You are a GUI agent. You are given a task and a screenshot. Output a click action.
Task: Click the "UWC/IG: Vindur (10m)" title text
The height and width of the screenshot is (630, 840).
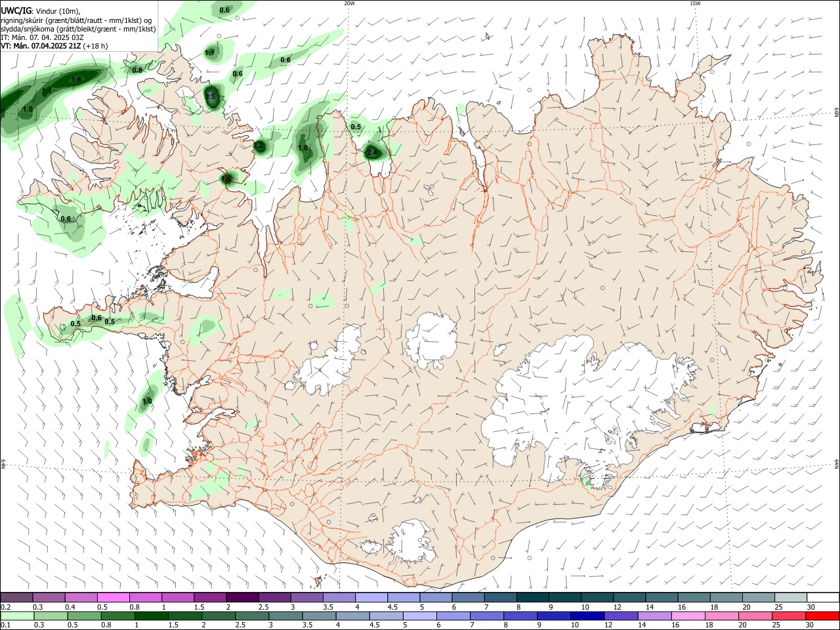coord(40,11)
